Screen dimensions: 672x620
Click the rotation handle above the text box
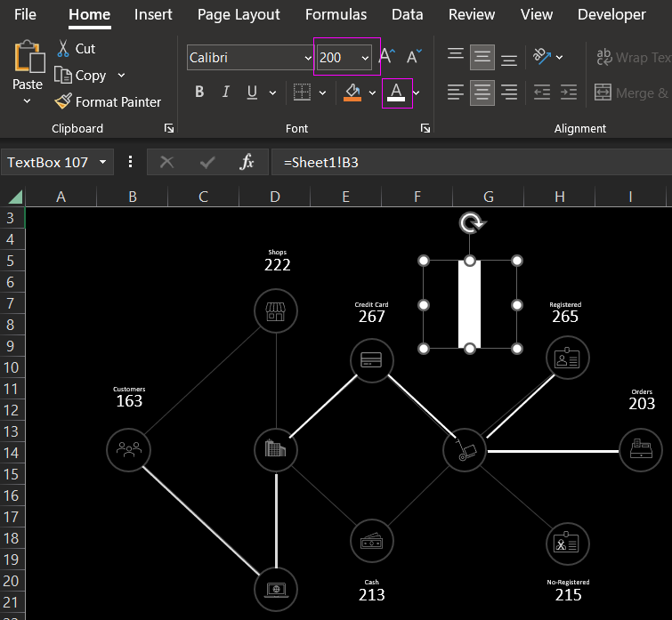(471, 223)
